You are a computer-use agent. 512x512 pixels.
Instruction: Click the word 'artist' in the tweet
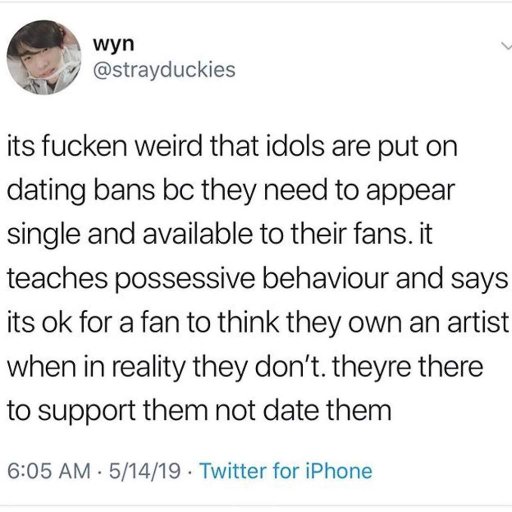[x=478, y=322]
